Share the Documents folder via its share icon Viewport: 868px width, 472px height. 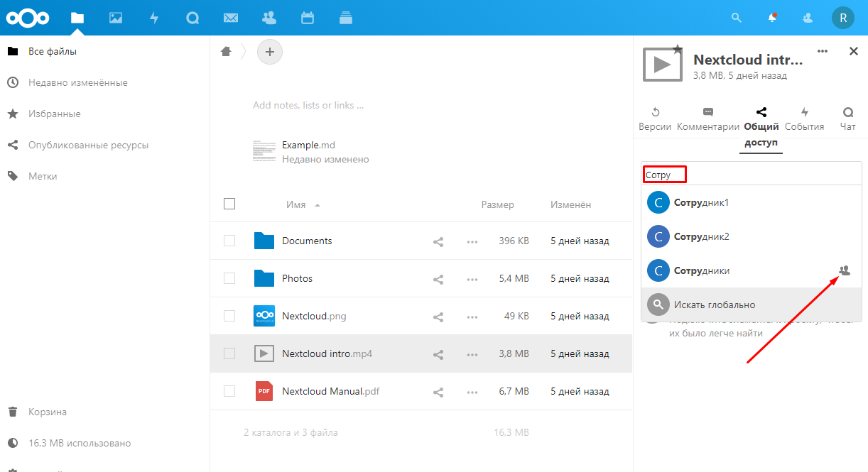coord(438,241)
